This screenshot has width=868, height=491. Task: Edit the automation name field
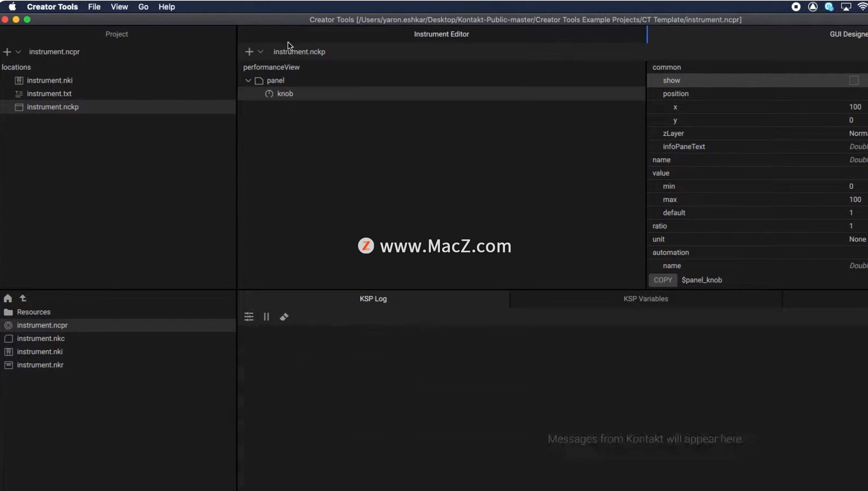(x=858, y=266)
